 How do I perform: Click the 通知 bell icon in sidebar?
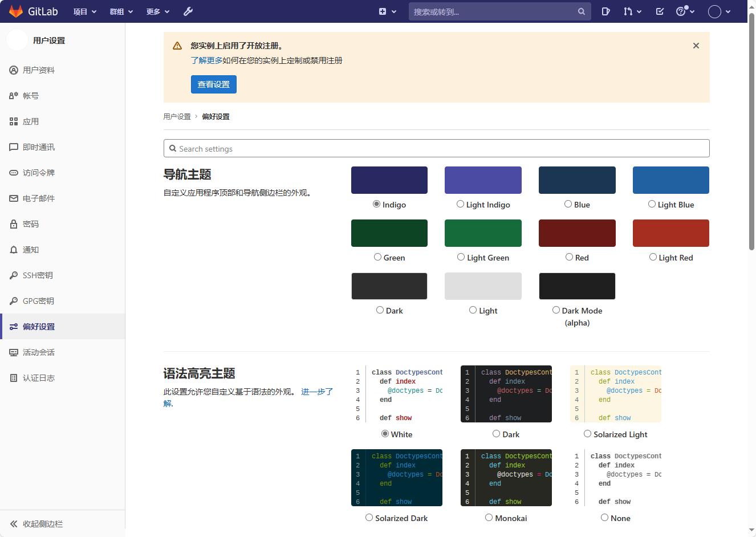[x=14, y=250]
